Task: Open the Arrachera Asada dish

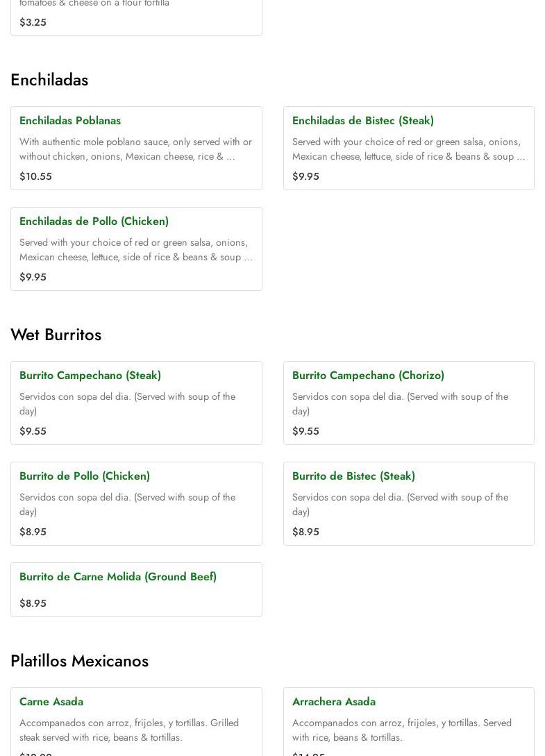Action: point(334,702)
